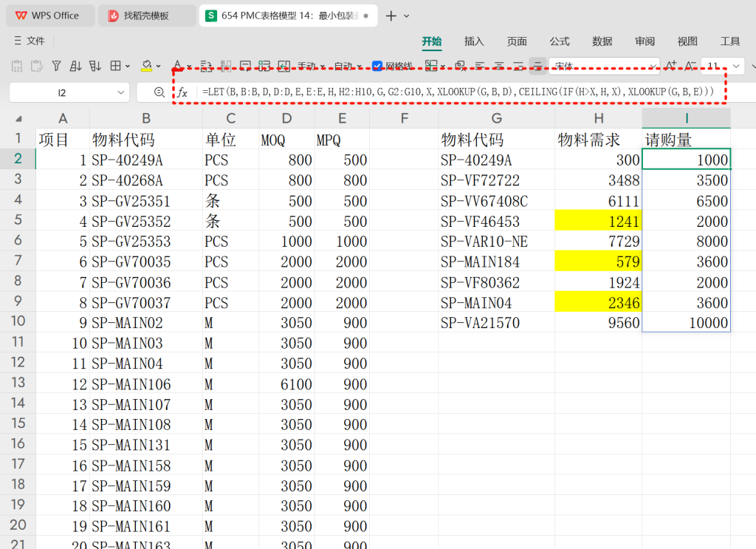Click the freeze panes icon
This screenshot has width=756, height=549.
point(431,66)
